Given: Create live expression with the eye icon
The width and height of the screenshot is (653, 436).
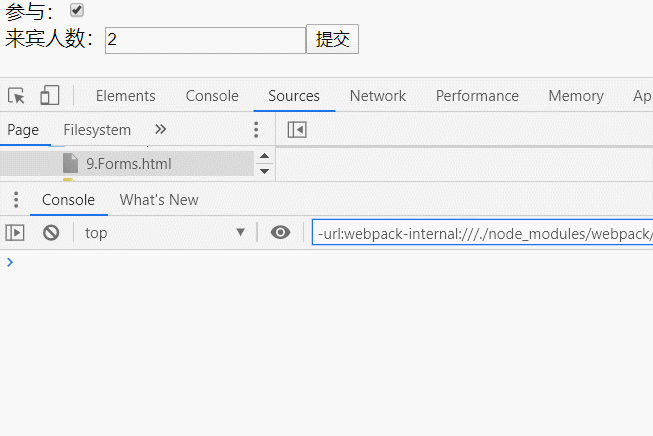Looking at the screenshot, I should [280, 232].
